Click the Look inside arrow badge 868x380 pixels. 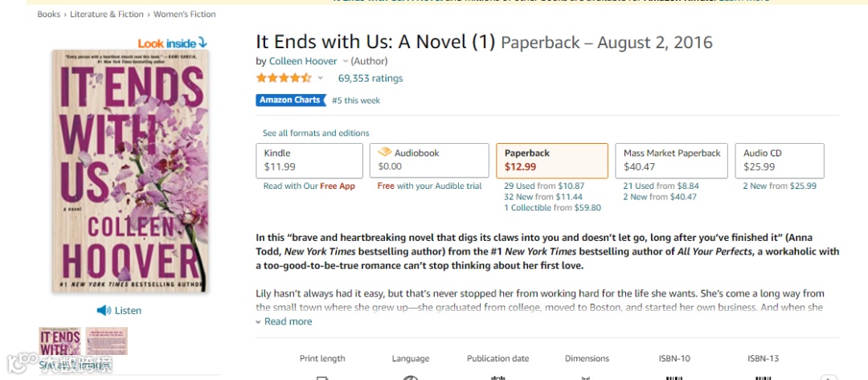pos(172,43)
